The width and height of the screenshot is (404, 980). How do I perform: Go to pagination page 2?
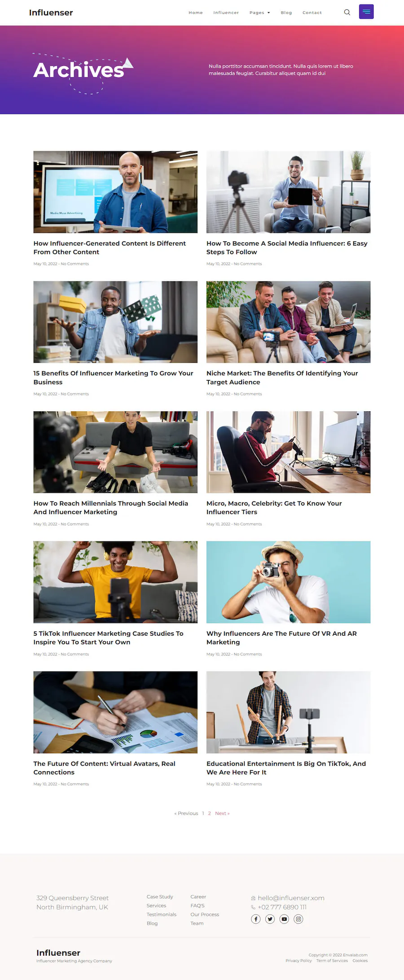(209, 813)
